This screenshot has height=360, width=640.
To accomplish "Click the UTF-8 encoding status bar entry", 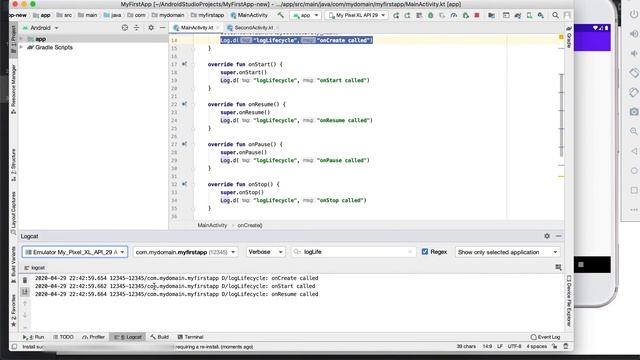I will (514, 346).
